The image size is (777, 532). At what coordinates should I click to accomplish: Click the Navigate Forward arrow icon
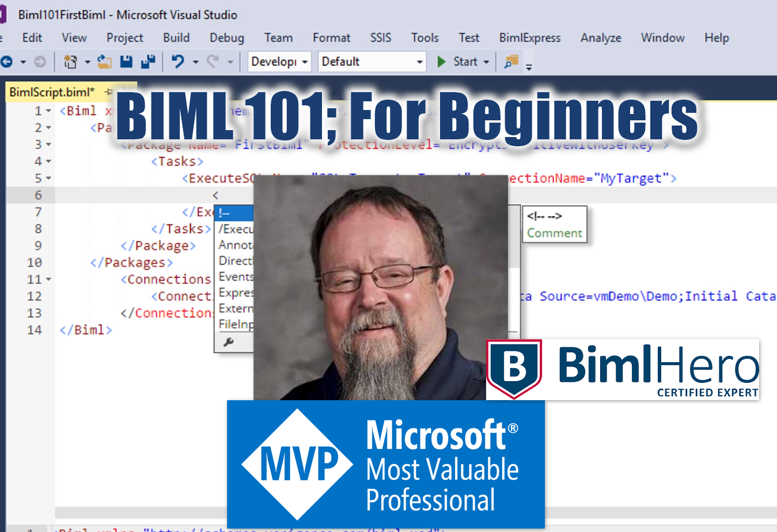40,62
